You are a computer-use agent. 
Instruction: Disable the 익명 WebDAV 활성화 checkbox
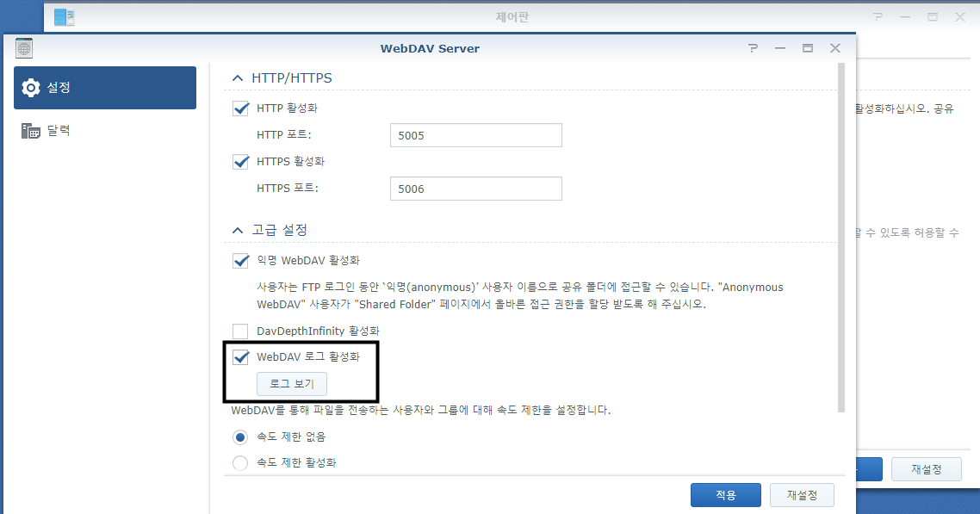pos(240,260)
